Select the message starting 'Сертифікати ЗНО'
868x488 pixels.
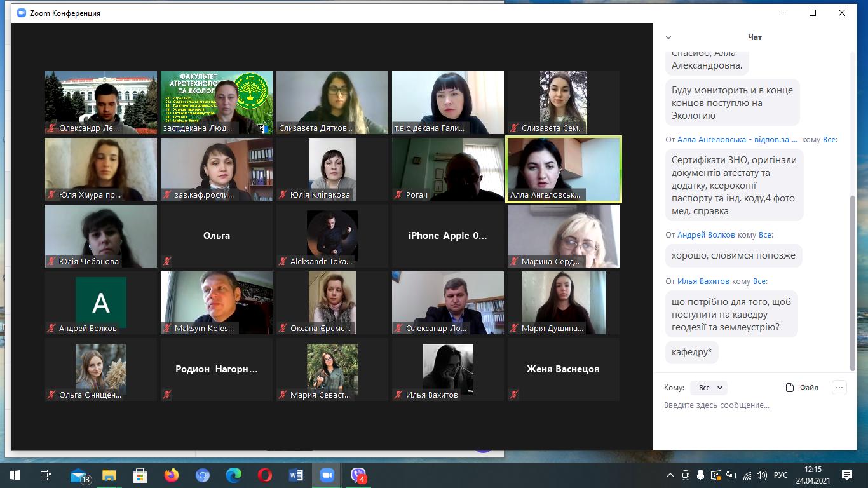click(734, 186)
